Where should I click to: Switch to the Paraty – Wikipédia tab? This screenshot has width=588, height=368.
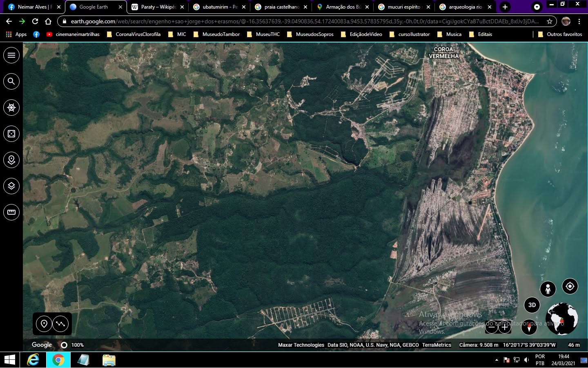[157, 7]
